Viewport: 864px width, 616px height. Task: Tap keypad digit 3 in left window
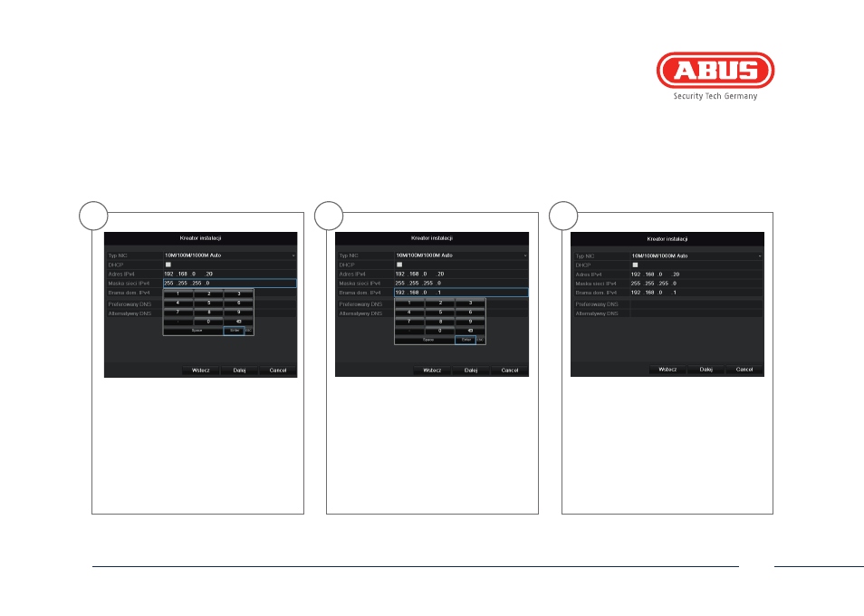(x=238, y=294)
